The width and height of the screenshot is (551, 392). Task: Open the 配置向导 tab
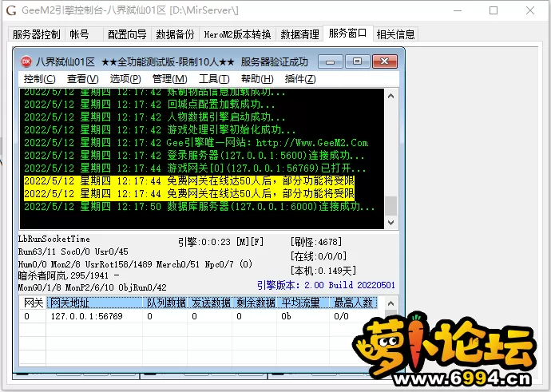coord(127,34)
